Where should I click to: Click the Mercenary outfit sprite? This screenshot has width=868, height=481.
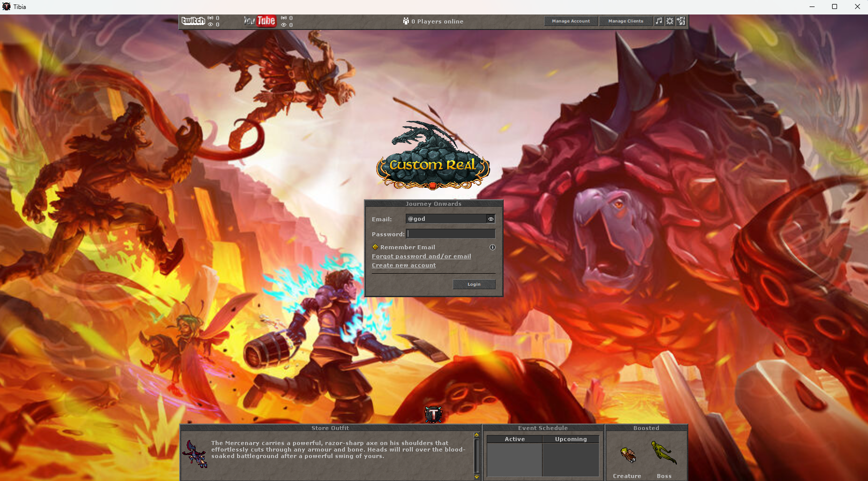pyautogui.click(x=195, y=454)
